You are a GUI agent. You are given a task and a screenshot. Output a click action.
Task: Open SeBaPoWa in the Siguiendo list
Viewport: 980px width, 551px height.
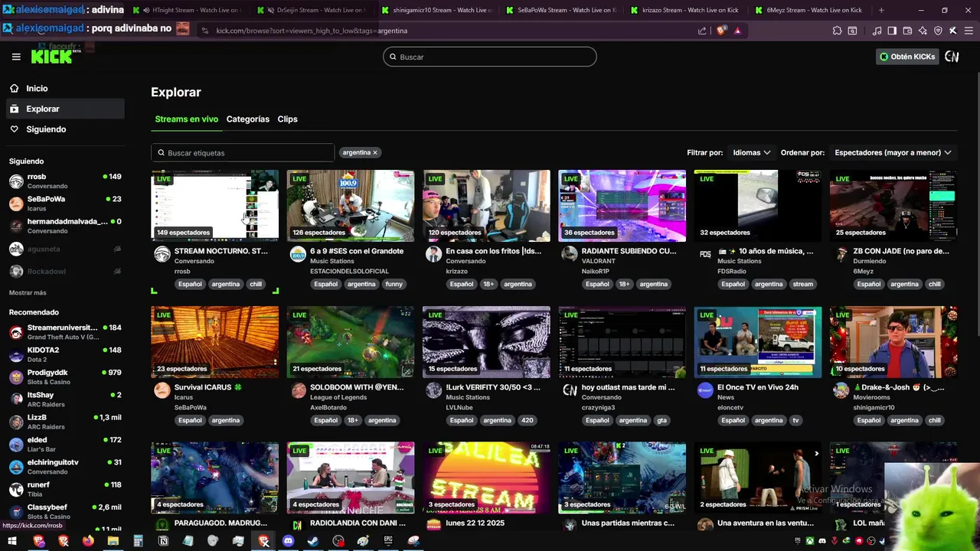pos(64,204)
